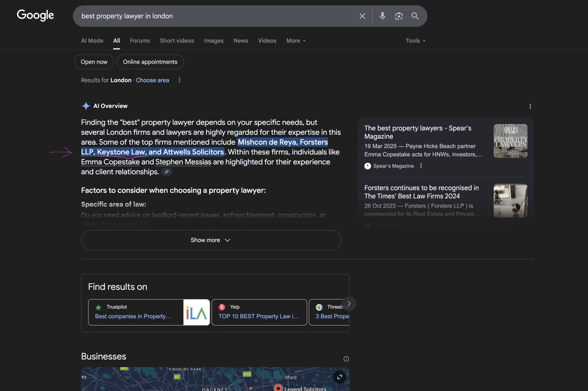The image size is (588, 391).
Task: Click the Trustpilot green star icon
Action: 98,307
